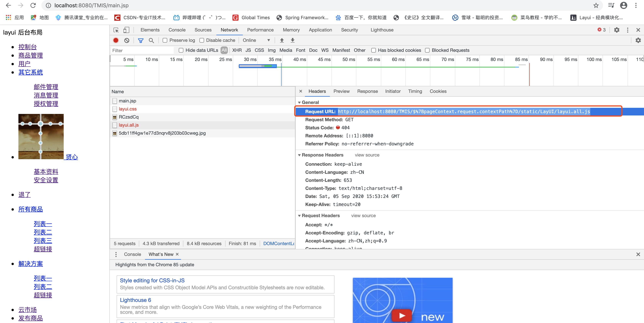Toggle the network filter funnel icon
Image resolution: width=644 pixels, height=323 pixels.
coord(141,40)
